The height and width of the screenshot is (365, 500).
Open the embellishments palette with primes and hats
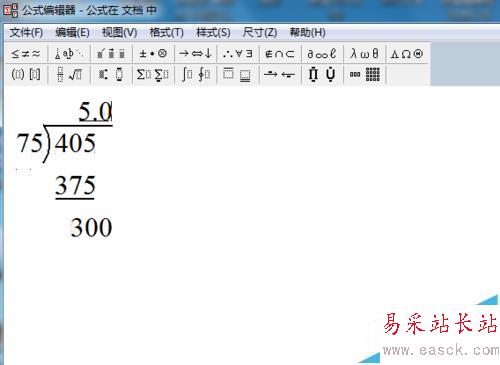(111, 54)
